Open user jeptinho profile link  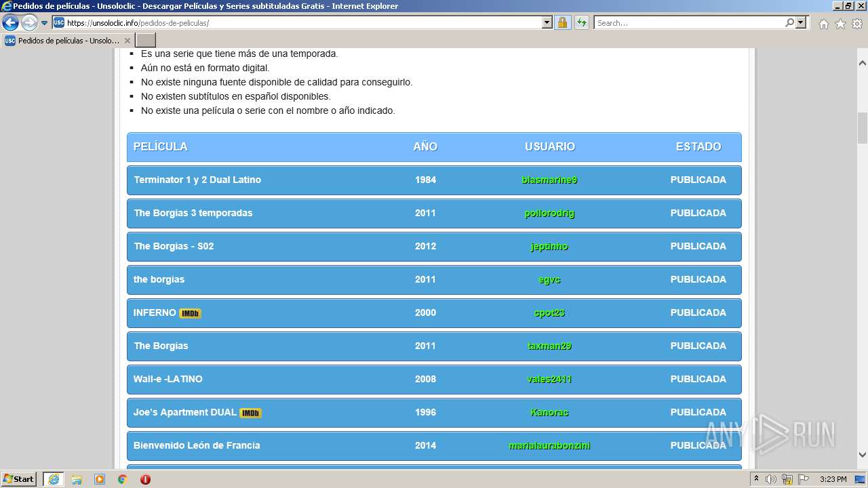pyautogui.click(x=550, y=246)
